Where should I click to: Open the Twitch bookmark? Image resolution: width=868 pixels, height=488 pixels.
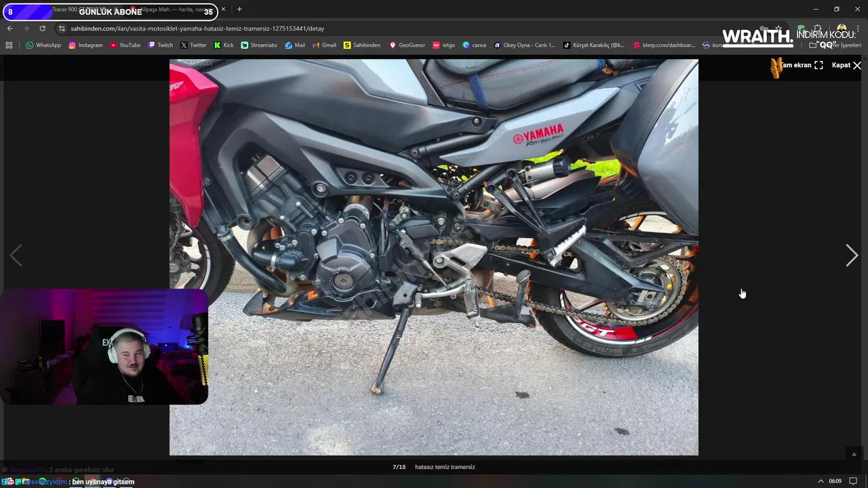(160, 45)
